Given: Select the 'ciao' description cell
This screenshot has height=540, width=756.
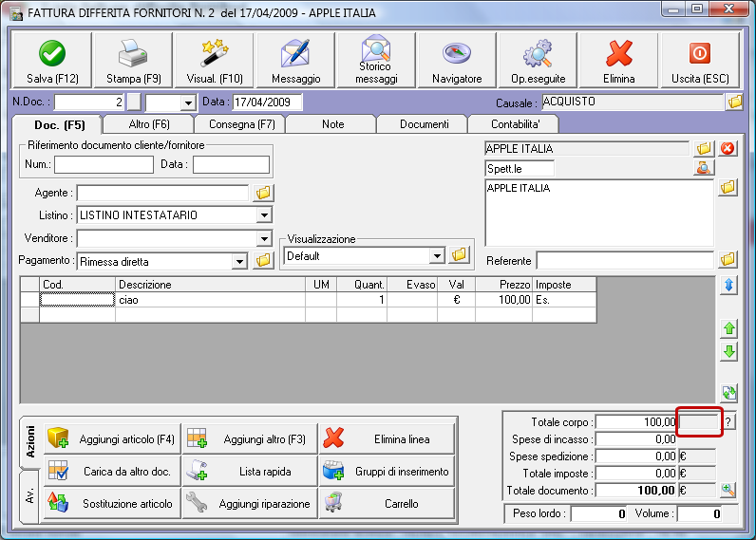Looking at the screenshot, I should (210, 300).
